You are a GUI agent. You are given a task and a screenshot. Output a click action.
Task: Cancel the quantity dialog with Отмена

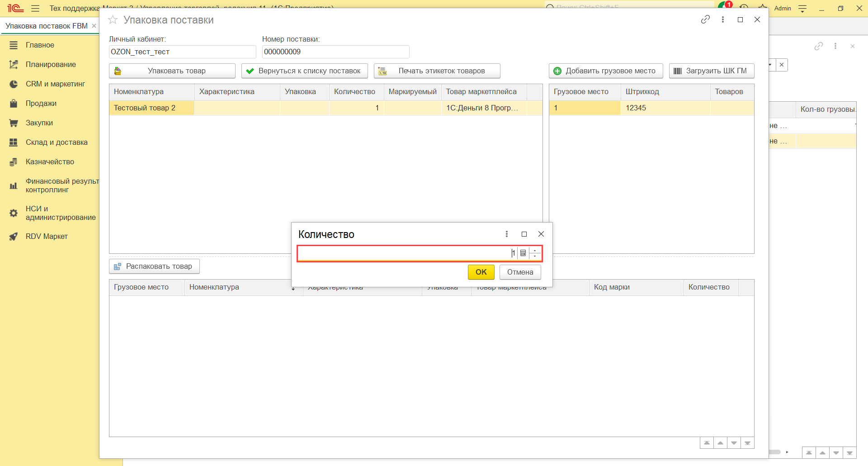[520, 272]
